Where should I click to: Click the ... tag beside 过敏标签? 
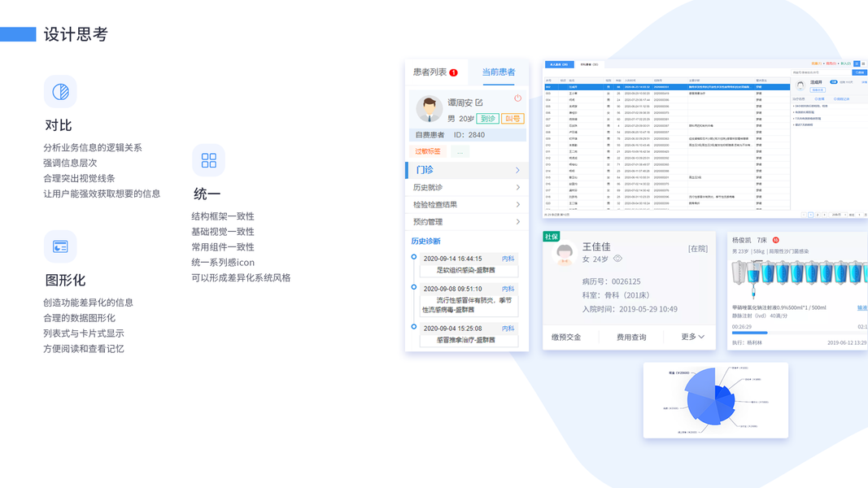pos(460,151)
